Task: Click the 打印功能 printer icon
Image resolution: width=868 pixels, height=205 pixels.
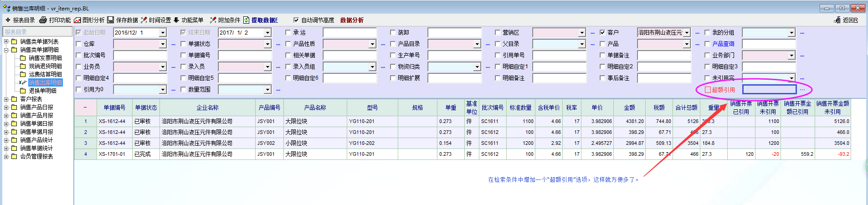Action: [x=43, y=20]
